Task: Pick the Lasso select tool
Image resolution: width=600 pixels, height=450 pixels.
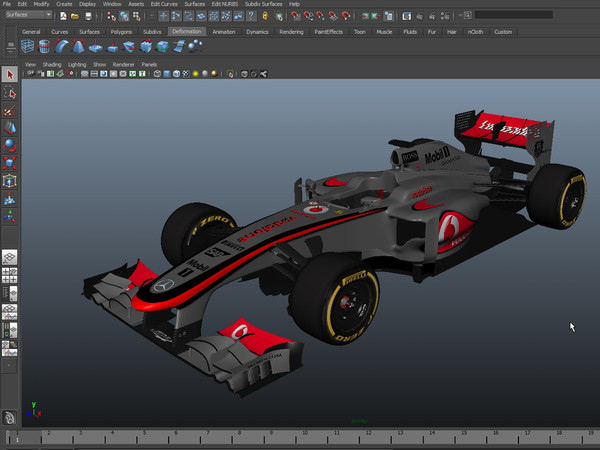Action: coord(10,93)
